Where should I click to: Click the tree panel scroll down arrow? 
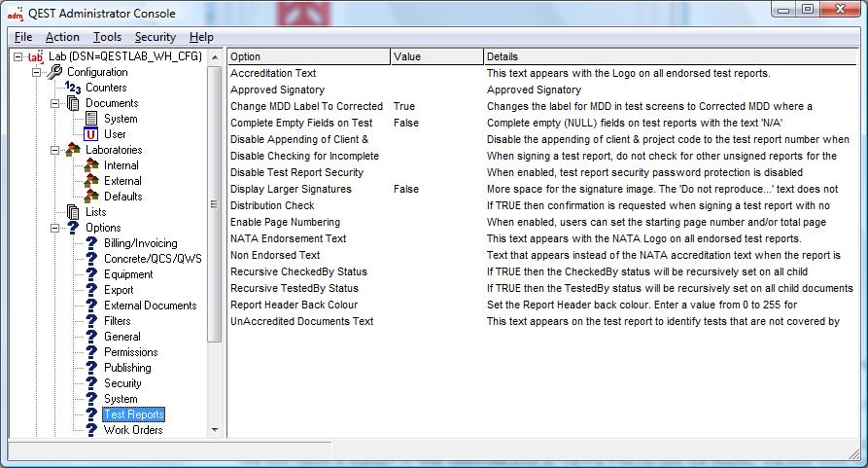click(x=215, y=429)
